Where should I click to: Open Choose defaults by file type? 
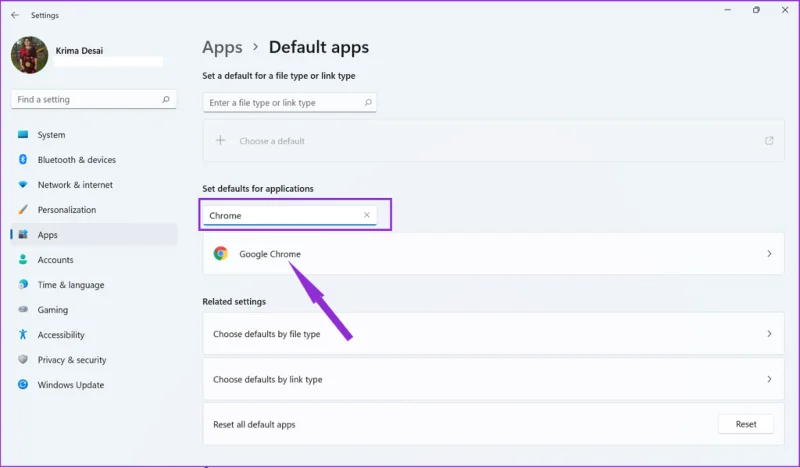pyautogui.click(x=493, y=334)
